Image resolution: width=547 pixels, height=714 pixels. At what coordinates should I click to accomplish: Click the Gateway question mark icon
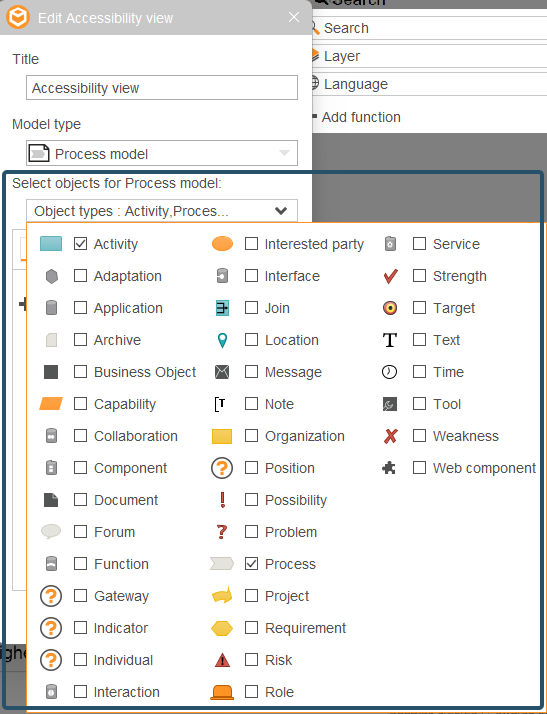[x=51, y=596]
